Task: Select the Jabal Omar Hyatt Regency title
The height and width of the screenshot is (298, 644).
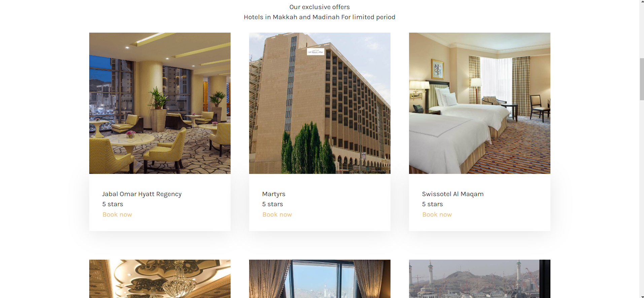Action: 142,194
